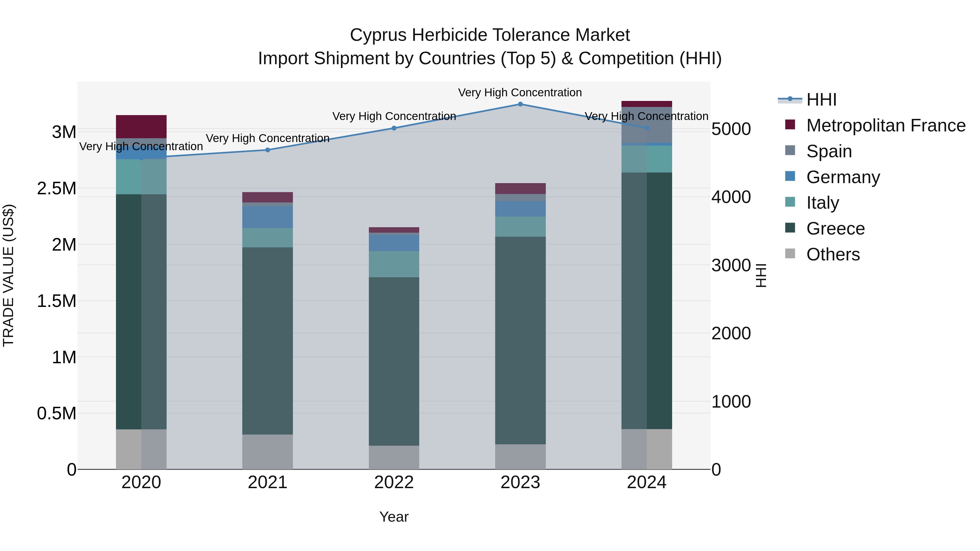Image resolution: width=980 pixels, height=551 pixels.
Task: Select the 2024 HHI data point
Action: (647, 128)
